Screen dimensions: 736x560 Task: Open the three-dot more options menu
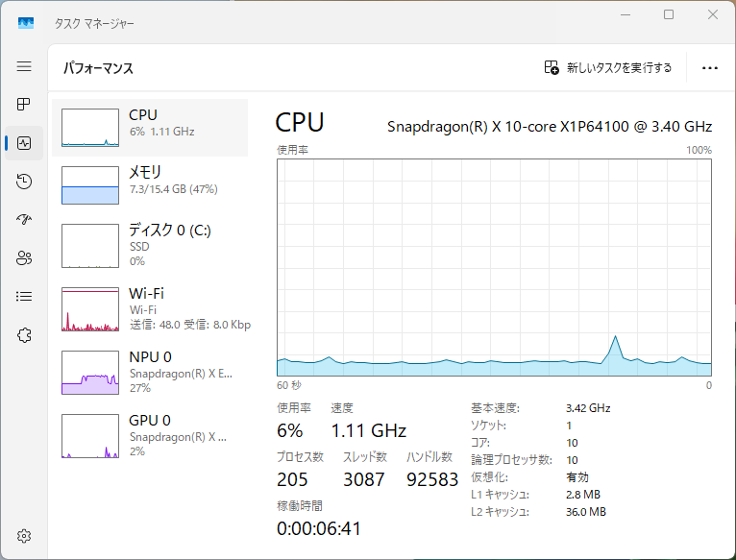[710, 67]
